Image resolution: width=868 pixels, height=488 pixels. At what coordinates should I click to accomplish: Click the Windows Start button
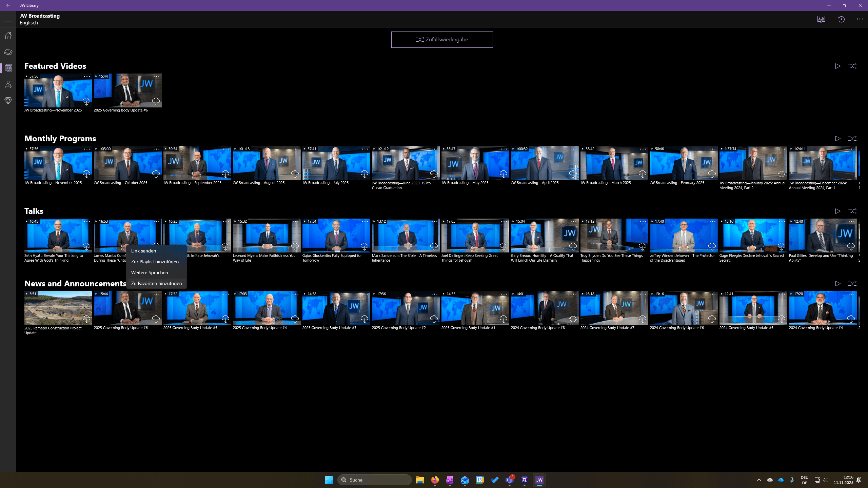click(329, 480)
